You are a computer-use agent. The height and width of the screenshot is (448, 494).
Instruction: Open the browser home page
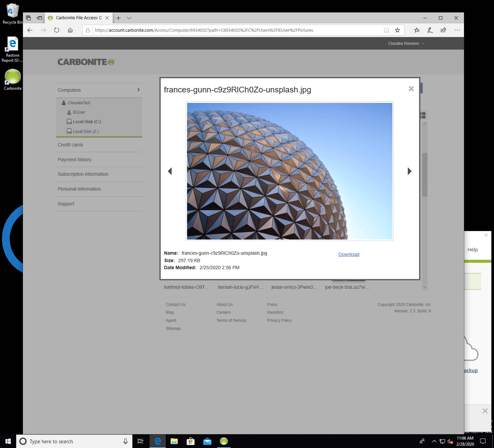tap(70, 30)
